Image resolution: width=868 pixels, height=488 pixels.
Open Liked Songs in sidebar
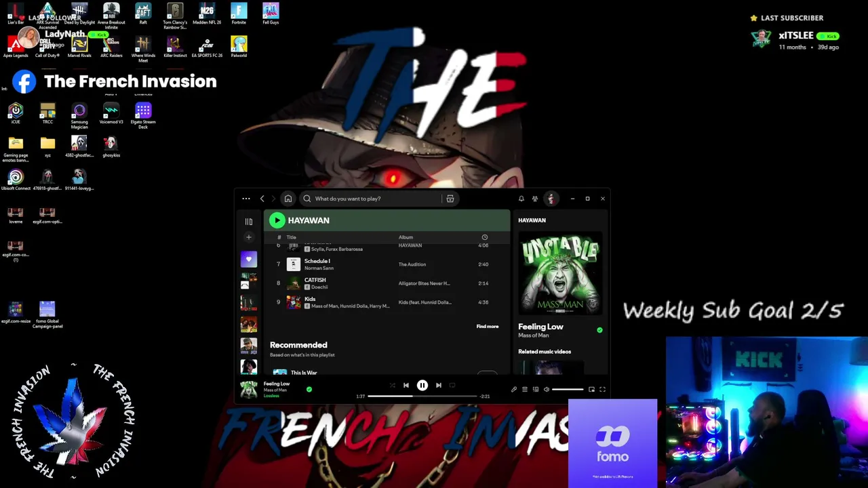[x=249, y=260]
